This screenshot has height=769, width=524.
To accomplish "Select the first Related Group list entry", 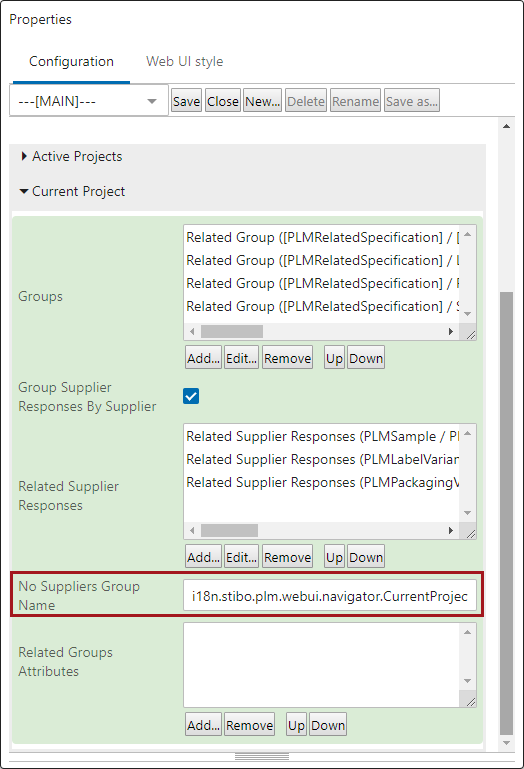I will [322, 237].
